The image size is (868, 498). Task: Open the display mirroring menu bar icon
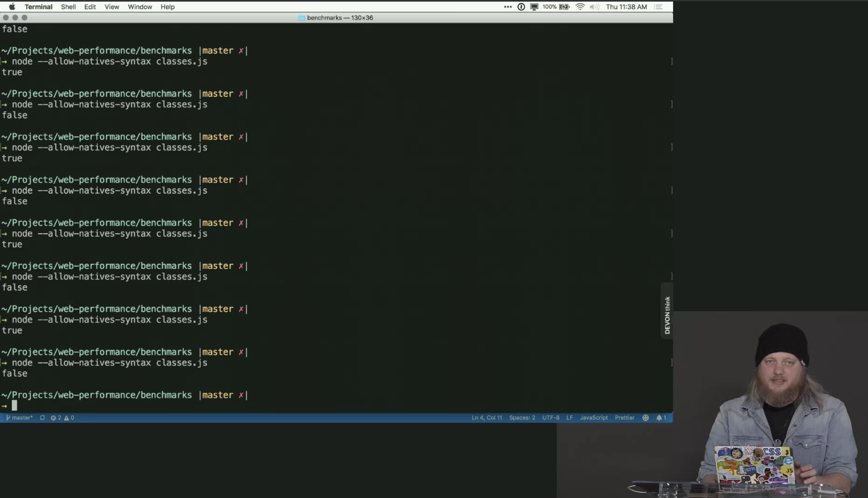click(x=534, y=7)
